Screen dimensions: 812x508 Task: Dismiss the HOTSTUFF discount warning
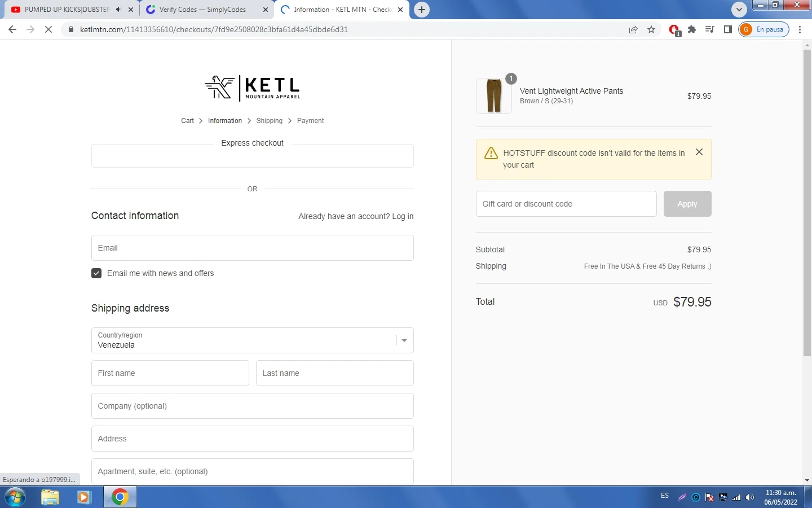699,152
